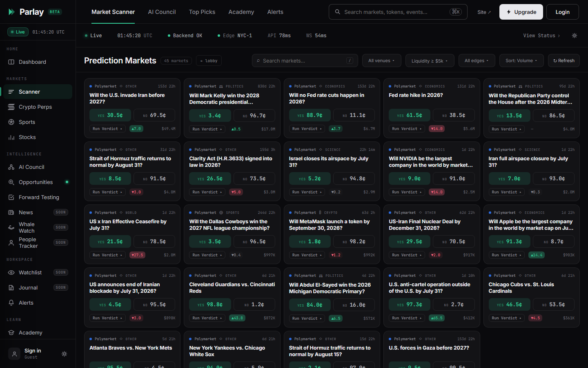Click the slash shortcut in market search
Screen dimensions: 588x368
pos(350,61)
